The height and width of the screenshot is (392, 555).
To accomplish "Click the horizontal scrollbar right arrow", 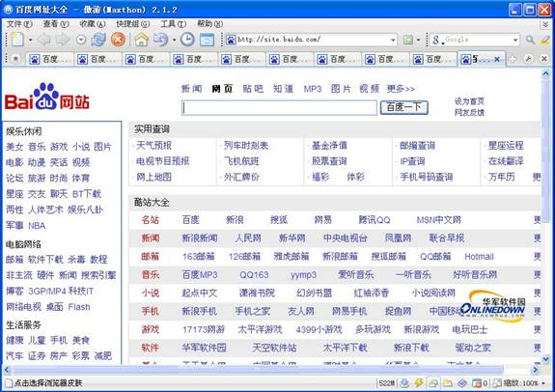I will [x=535, y=370].
